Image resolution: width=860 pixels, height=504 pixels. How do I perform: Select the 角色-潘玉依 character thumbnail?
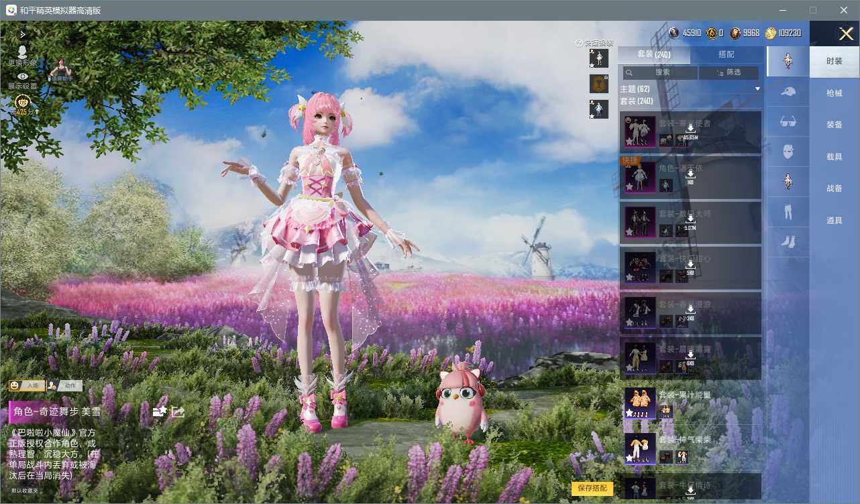click(640, 177)
